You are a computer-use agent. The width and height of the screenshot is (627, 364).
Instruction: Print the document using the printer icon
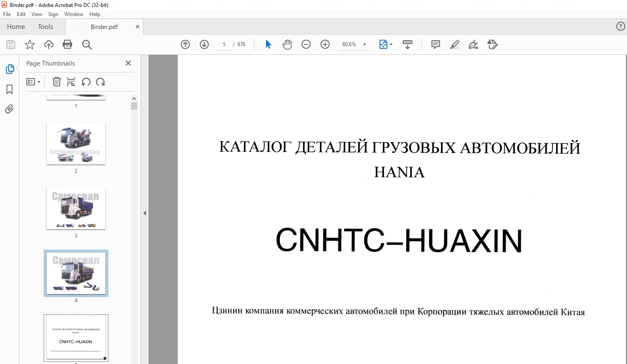tap(67, 44)
